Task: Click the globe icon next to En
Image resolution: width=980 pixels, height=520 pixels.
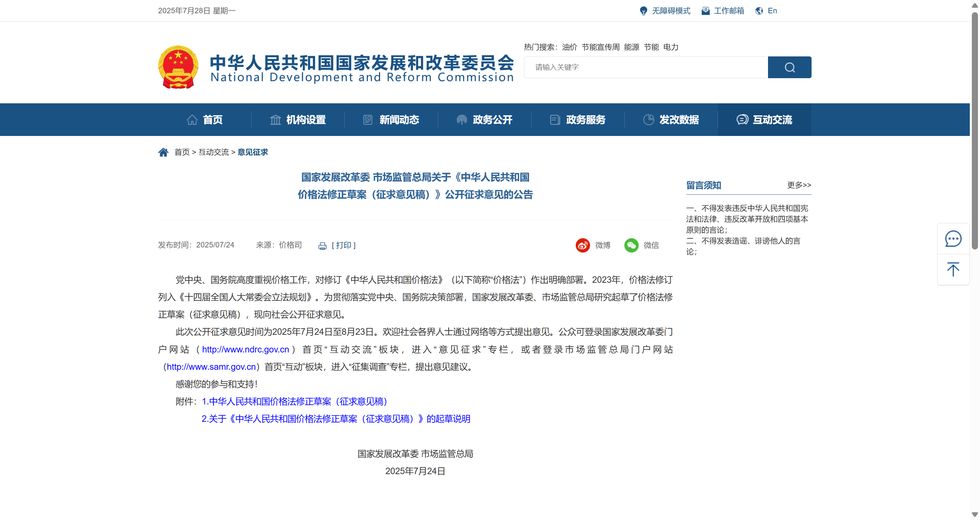Action: click(758, 11)
